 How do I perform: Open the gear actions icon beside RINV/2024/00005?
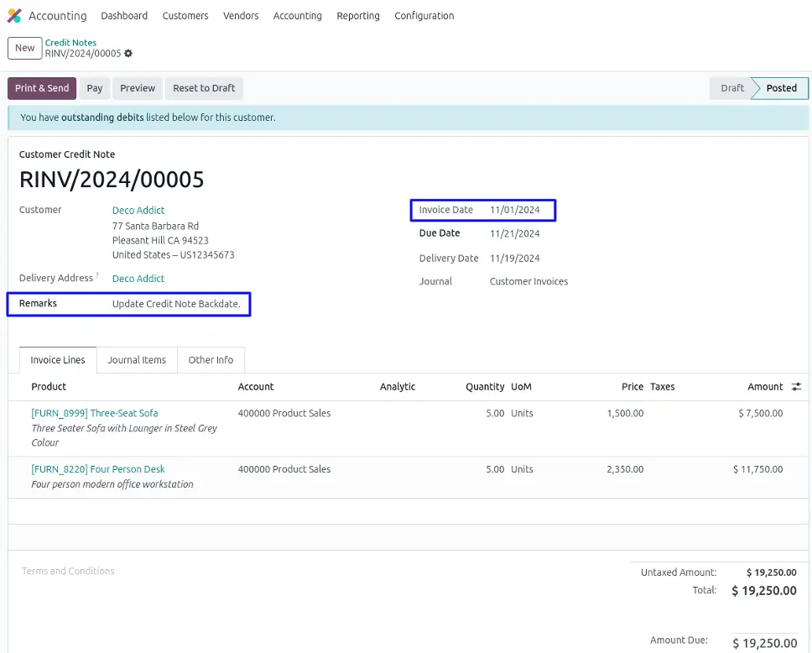pos(128,54)
